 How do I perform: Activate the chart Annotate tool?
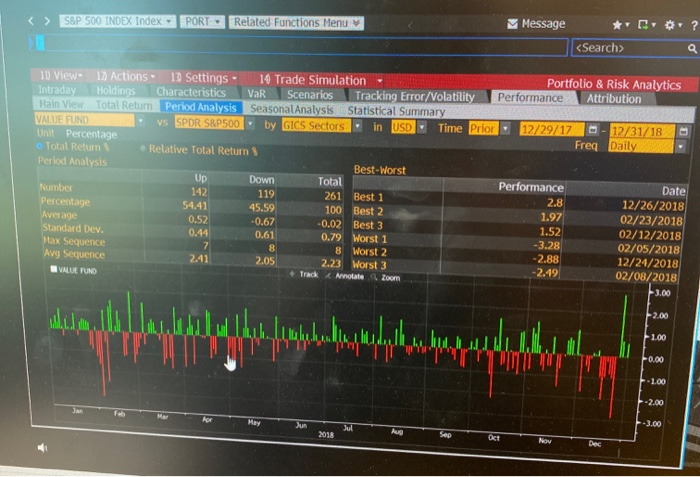pos(344,276)
